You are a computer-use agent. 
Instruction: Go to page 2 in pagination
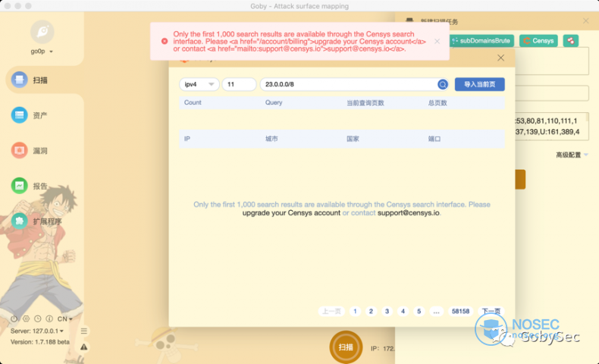(371, 311)
